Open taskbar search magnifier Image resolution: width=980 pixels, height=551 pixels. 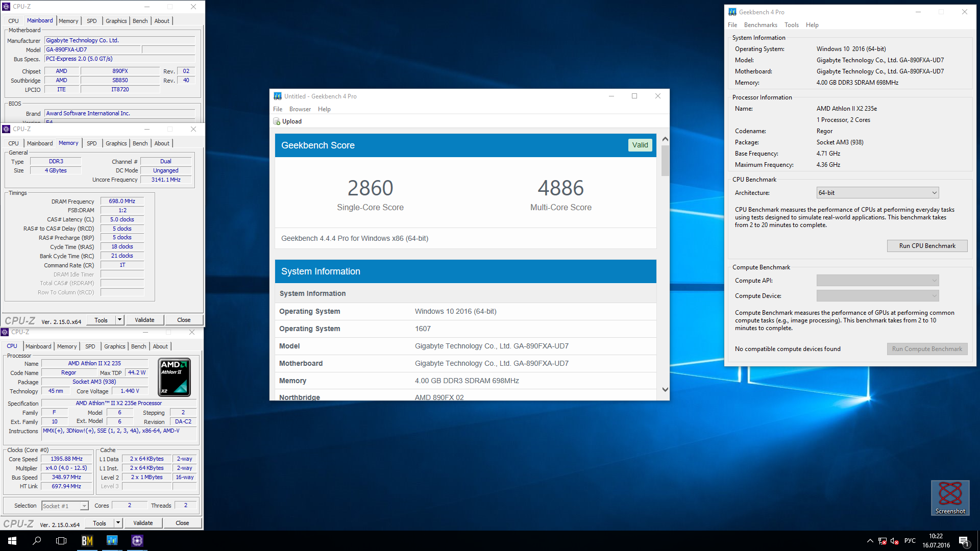[37, 541]
